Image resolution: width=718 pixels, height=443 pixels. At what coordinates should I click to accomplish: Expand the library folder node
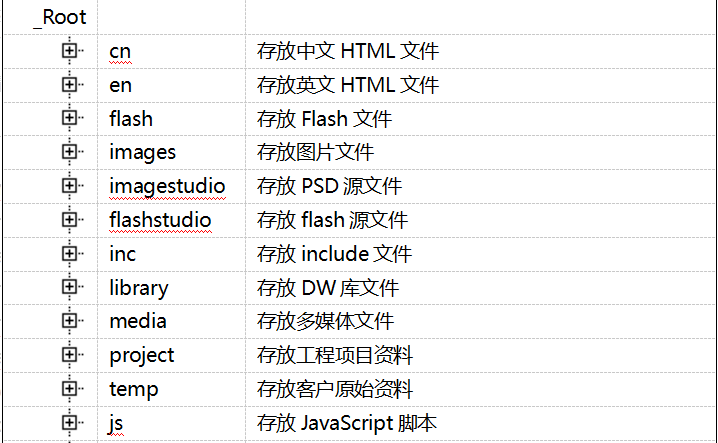69,287
